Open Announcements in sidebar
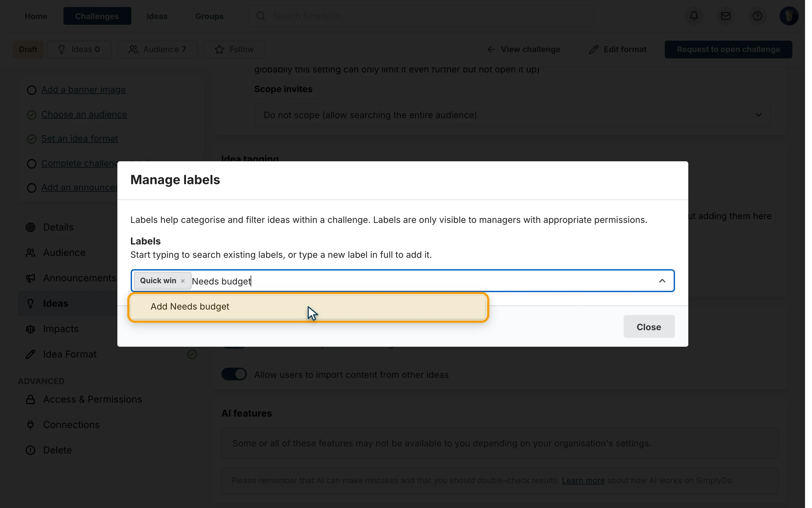This screenshot has width=812, height=508. click(x=80, y=278)
